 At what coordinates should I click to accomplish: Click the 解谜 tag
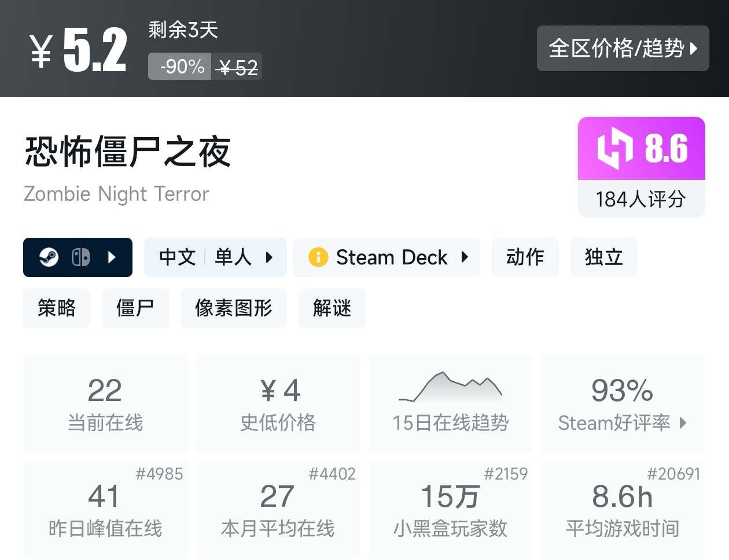tap(332, 308)
